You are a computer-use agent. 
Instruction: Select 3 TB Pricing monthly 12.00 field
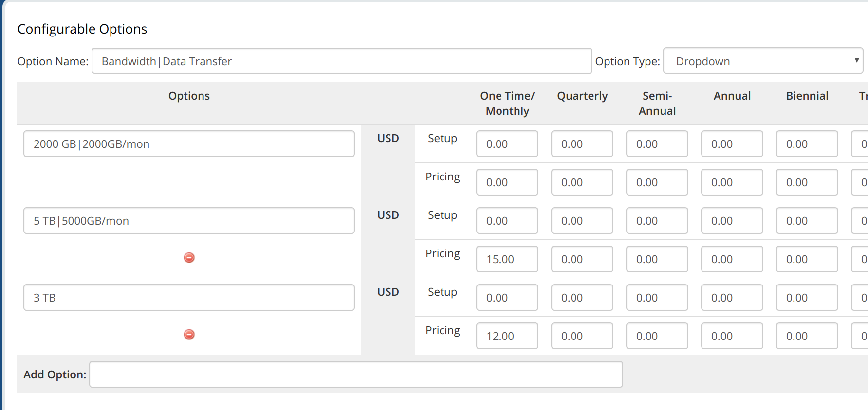coord(507,336)
